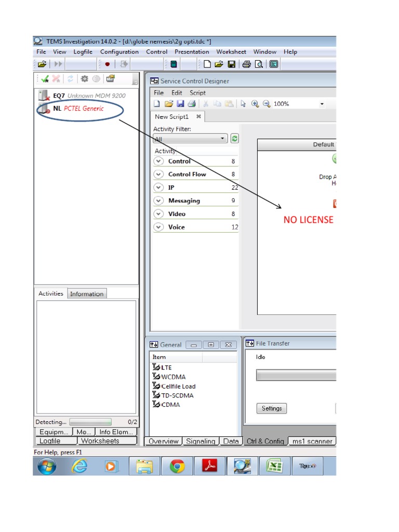Create new workspace with main toolbar New icon

click(207, 64)
